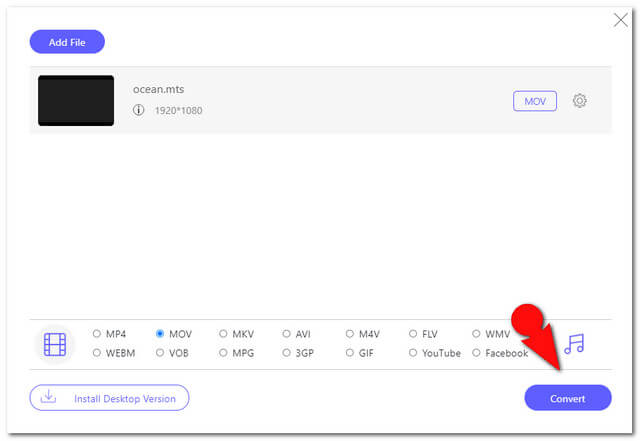The height and width of the screenshot is (441, 640).
Task: Pick the AVI format option
Action: pyautogui.click(x=287, y=334)
